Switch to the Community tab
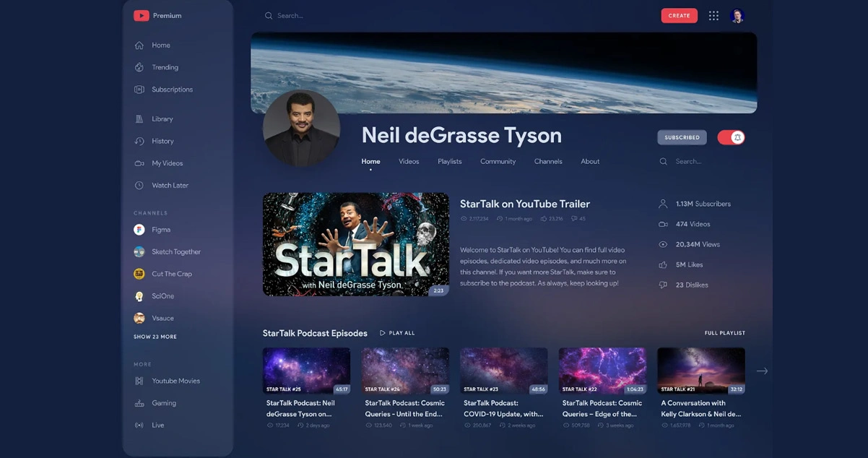The height and width of the screenshot is (458, 868). tap(498, 162)
